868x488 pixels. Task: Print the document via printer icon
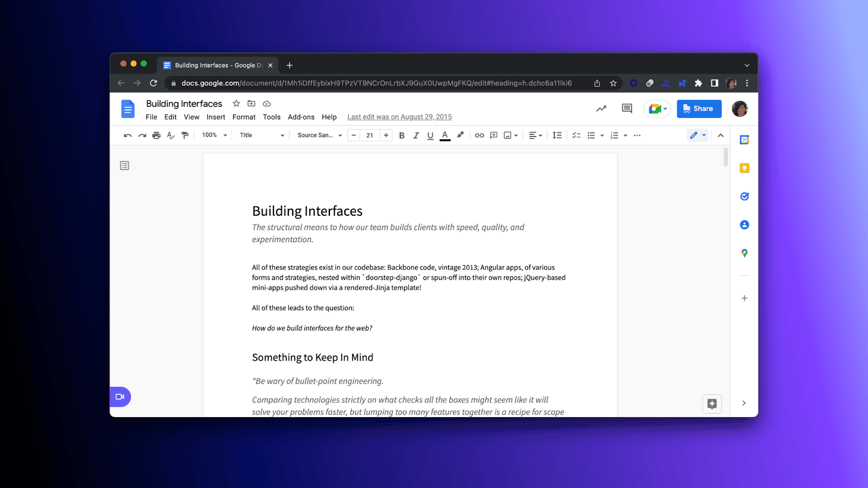pyautogui.click(x=156, y=135)
